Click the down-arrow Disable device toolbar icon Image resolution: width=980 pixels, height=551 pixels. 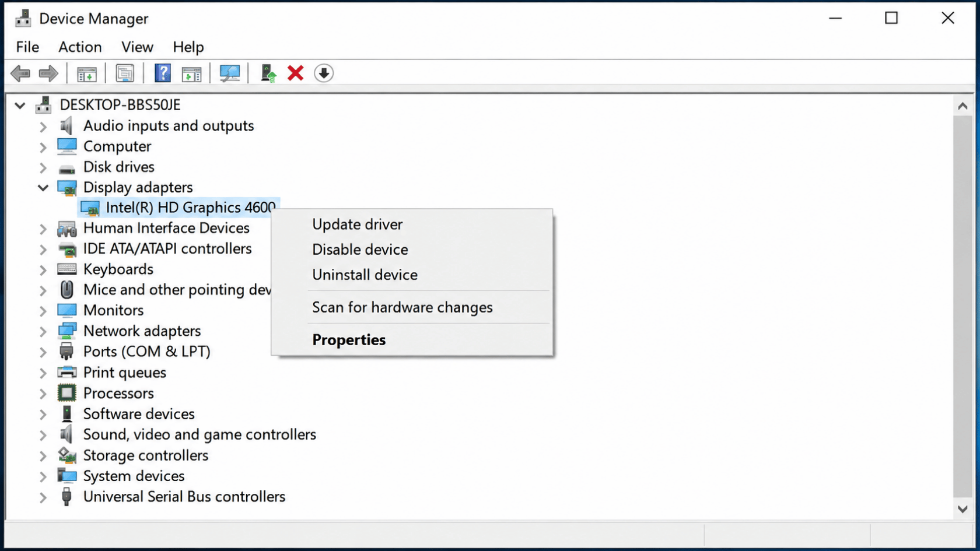click(324, 73)
